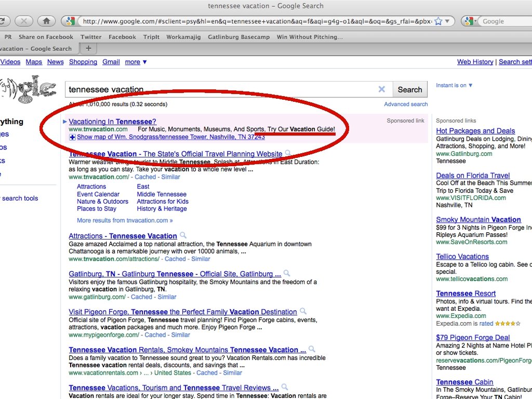Open Web History link

click(475, 62)
